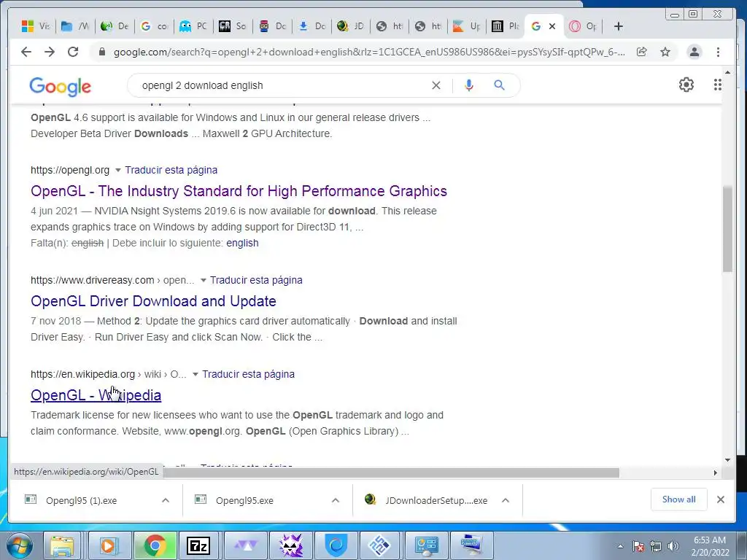Go to Google homepage via logo
Screen dimensions: 747x560
[60, 86]
